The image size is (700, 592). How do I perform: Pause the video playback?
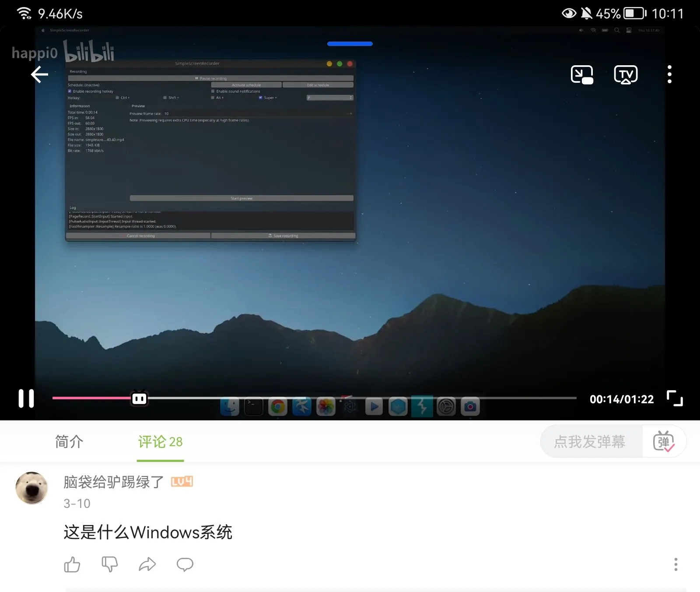tap(26, 398)
